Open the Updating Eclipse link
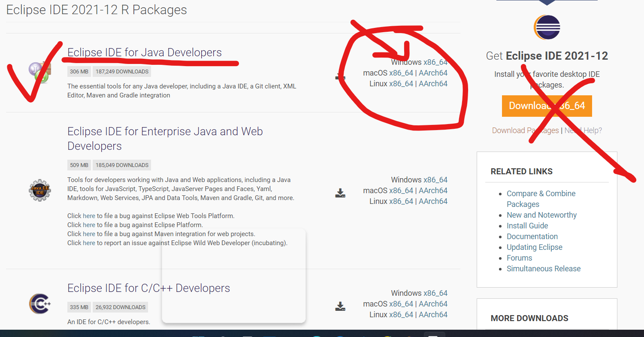Screen dimensions: 644x337 tap(535, 247)
